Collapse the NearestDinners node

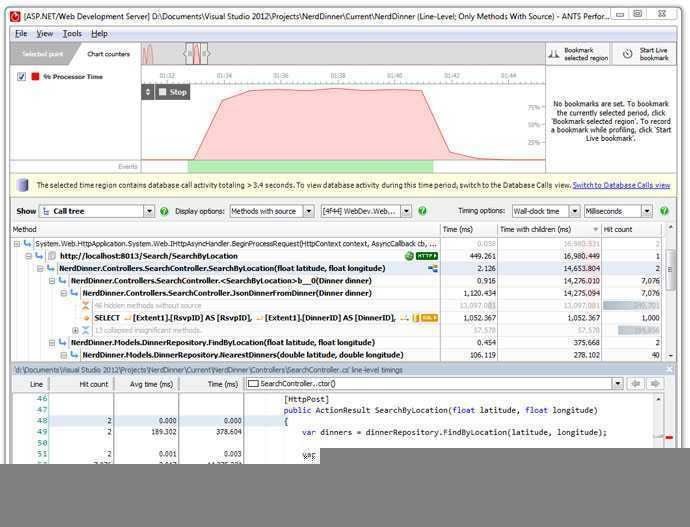pos(64,355)
